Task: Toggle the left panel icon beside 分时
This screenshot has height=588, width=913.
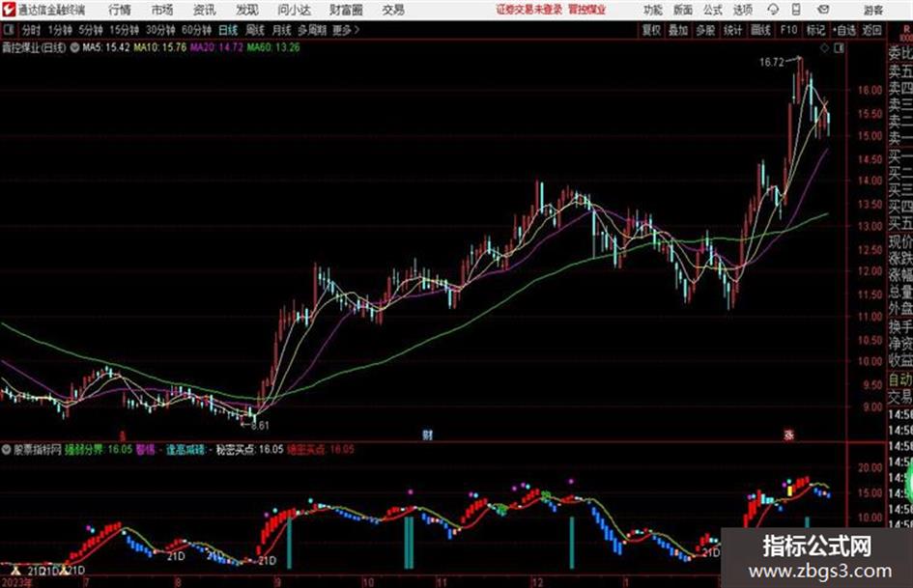Action: pyautogui.click(x=8, y=30)
